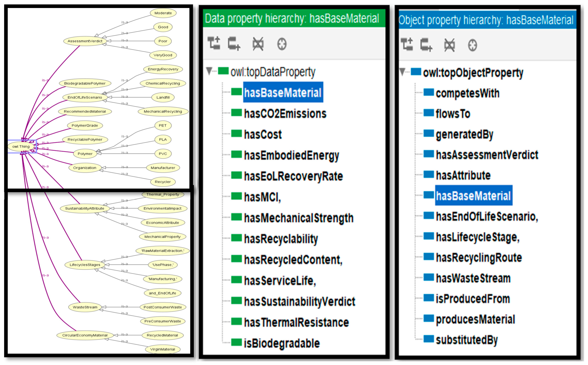Click the AssessmentVerdict class node
Screen dimensions: 588x365
point(85,41)
